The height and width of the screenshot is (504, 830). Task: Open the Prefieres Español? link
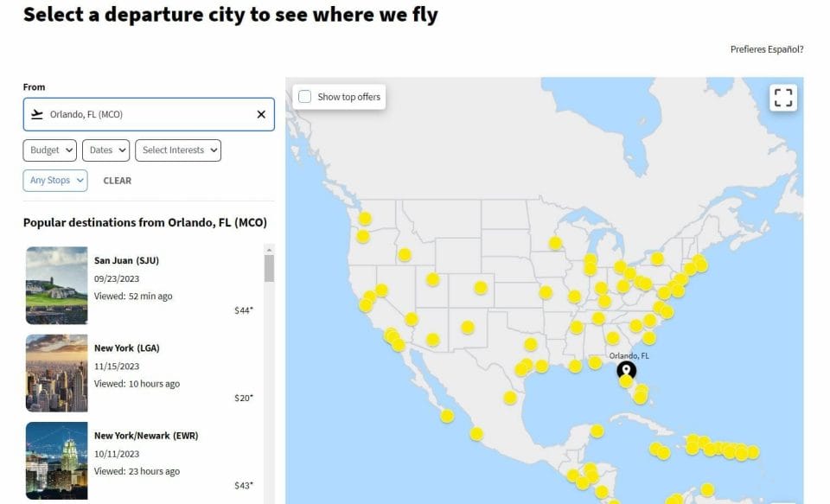(768, 49)
